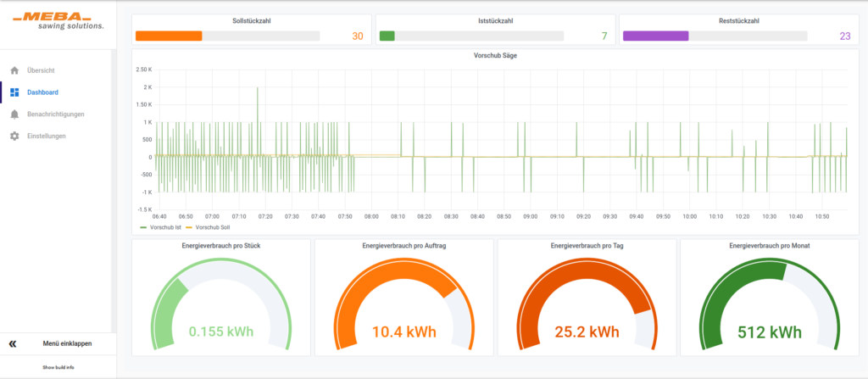Open the Übersicht menu item

[x=41, y=70]
